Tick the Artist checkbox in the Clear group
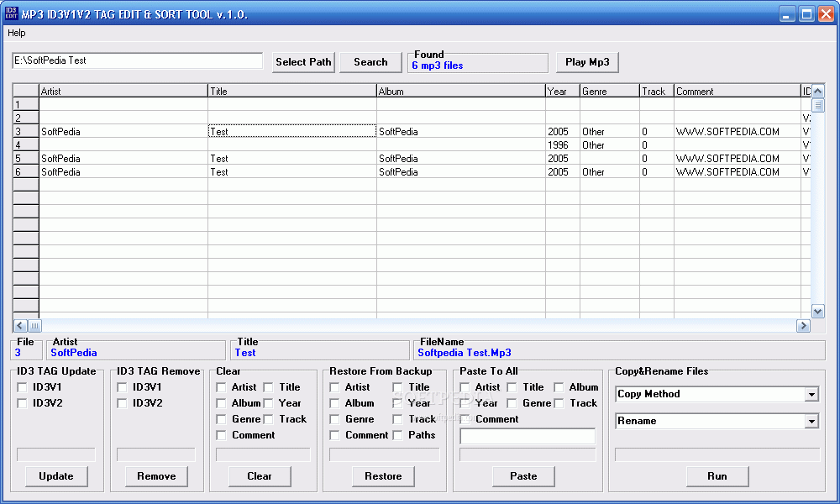 221,387
